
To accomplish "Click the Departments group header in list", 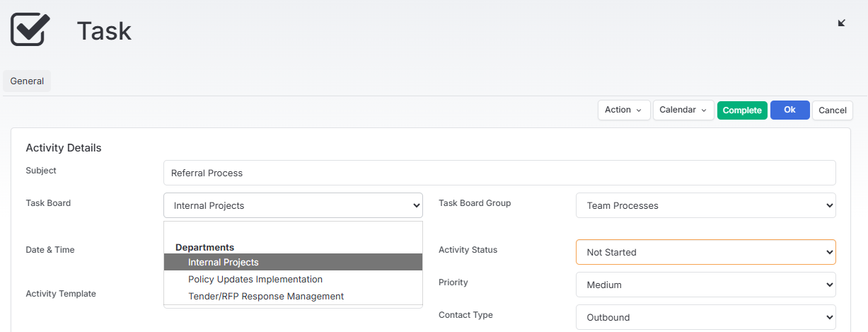I will coord(204,247).
